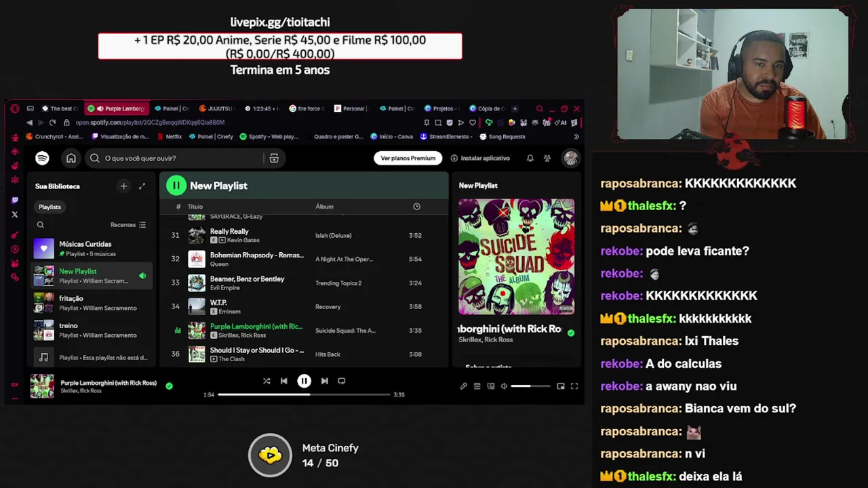Sort by the Álbum column header

coord(324,207)
